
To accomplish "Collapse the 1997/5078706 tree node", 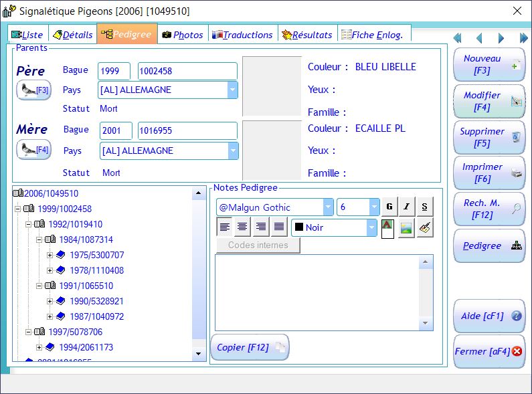I will 29,332.
